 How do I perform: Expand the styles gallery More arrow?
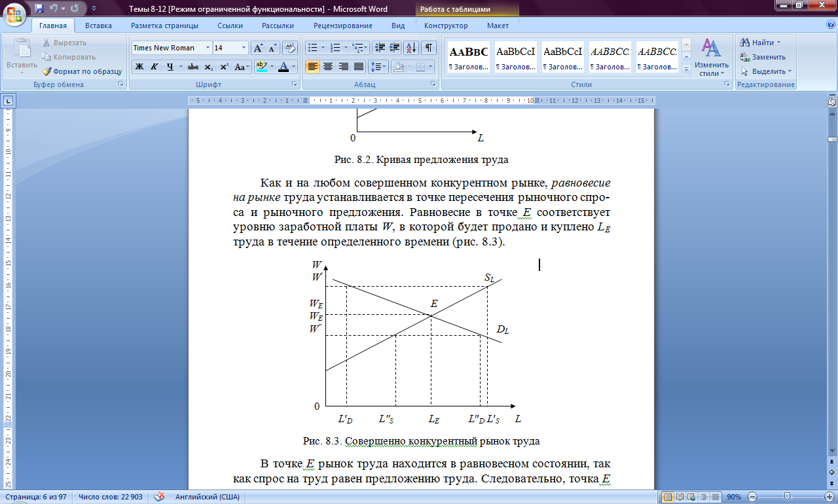pos(686,69)
